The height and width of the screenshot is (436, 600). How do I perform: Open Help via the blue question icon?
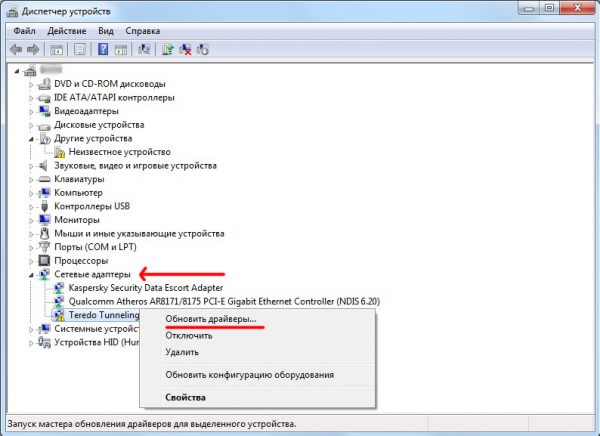(x=103, y=49)
